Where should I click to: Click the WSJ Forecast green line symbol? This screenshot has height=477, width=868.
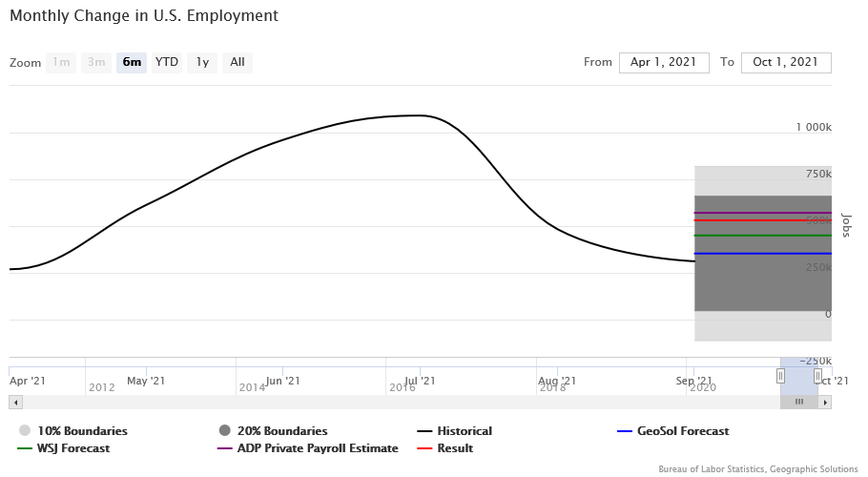[x=25, y=448]
